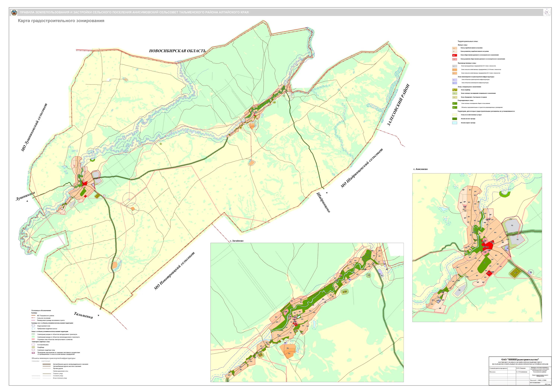The width and height of the screenshot is (559, 392).
Task: Click the Зона объектов транспортной инфраструктуры swatch
Action: [454, 80]
